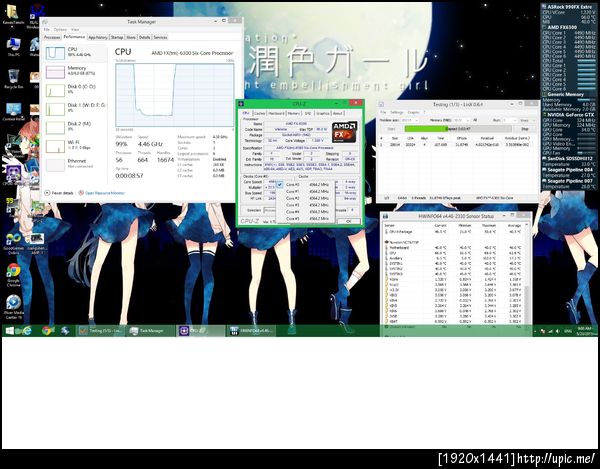
Task: Switch to SPD tab in CPU-Z
Action: [x=308, y=114]
